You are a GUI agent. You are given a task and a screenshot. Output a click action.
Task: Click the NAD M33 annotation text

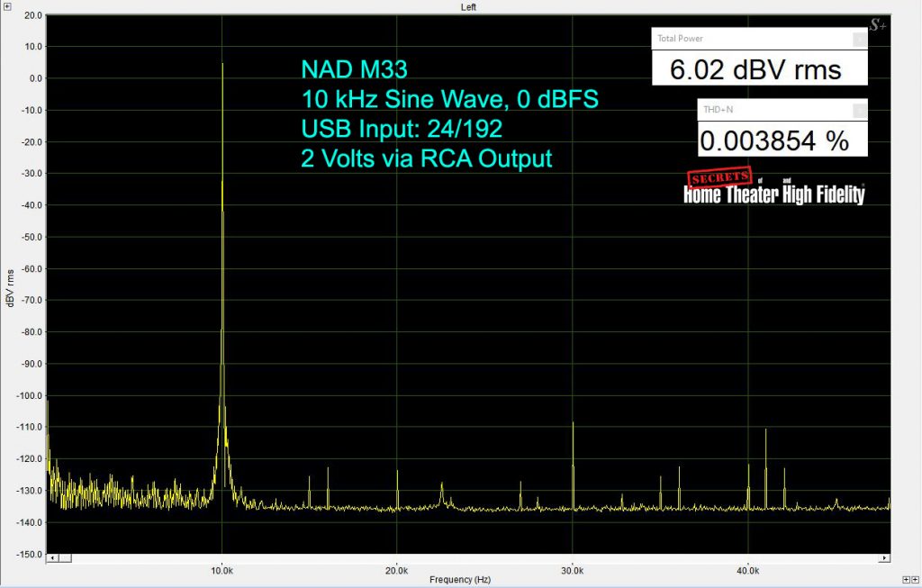(355, 68)
